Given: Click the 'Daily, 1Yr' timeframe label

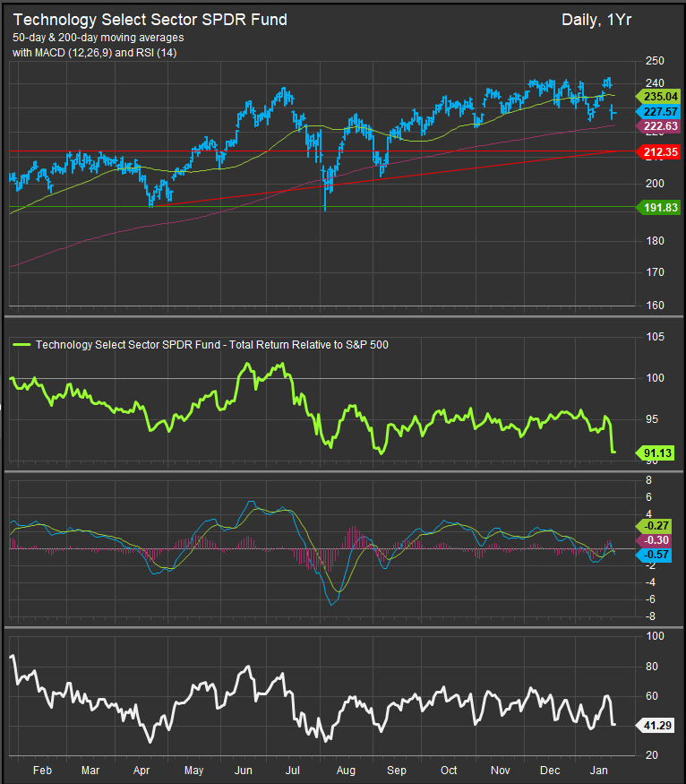Looking at the screenshot, I should (x=596, y=20).
